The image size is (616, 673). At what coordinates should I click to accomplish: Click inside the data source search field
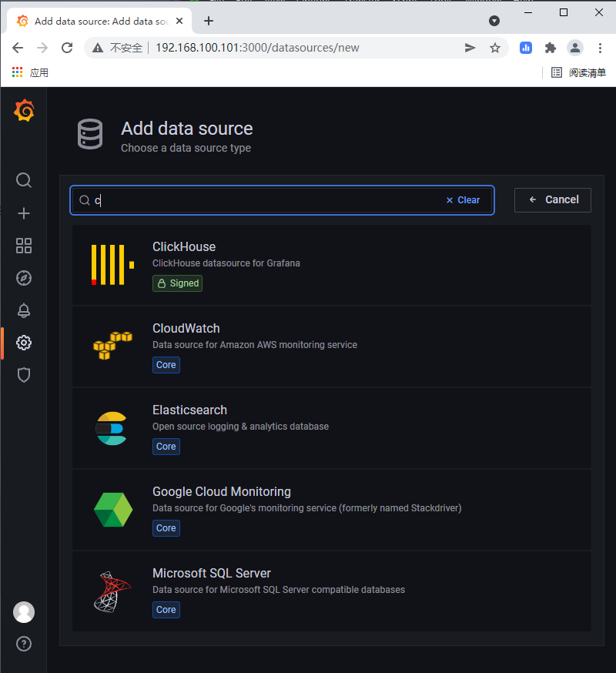(231, 199)
